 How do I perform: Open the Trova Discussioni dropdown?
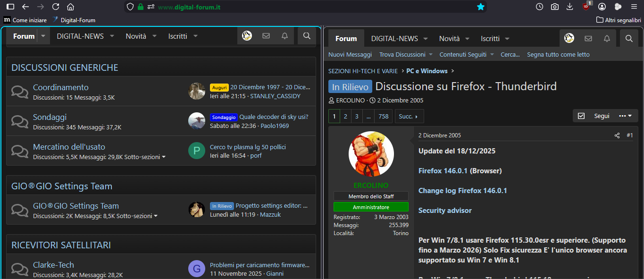point(405,54)
